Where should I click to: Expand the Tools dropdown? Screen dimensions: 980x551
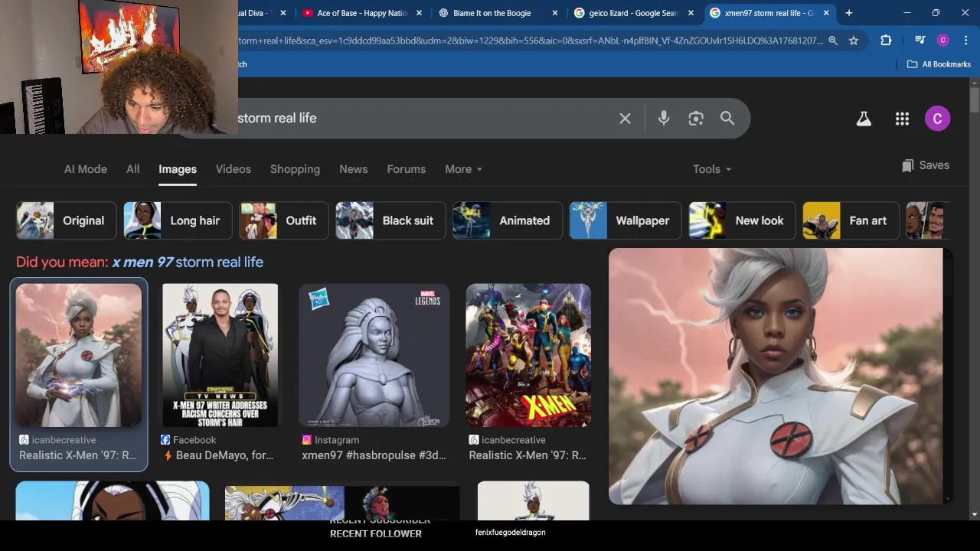(712, 169)
